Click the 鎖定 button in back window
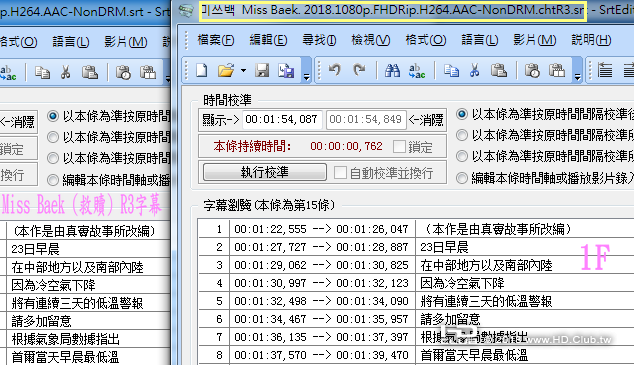634x365 pixels. (x=18, y=149)
